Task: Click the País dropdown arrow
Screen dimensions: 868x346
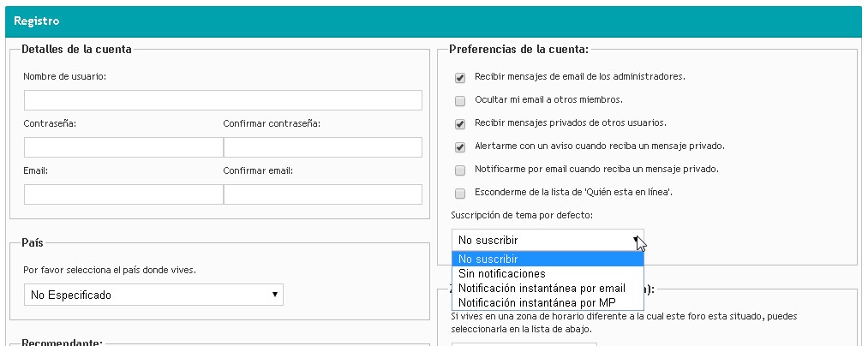Action: (274, 295)
